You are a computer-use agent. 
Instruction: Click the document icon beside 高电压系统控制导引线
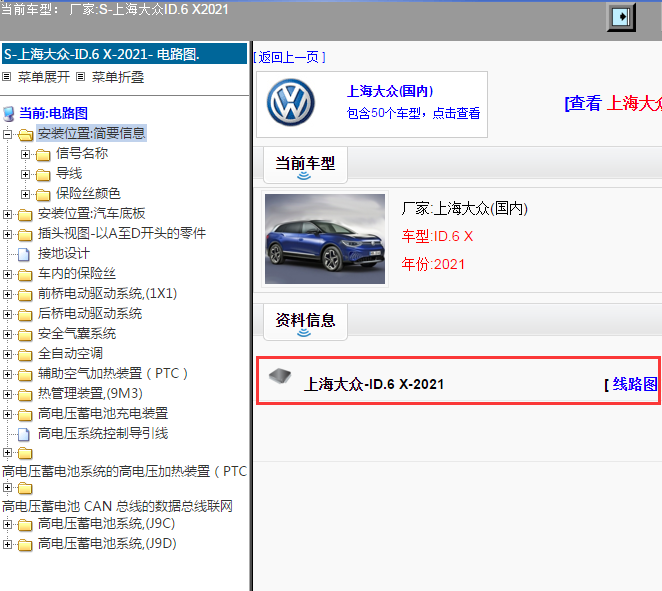point(24,434)
